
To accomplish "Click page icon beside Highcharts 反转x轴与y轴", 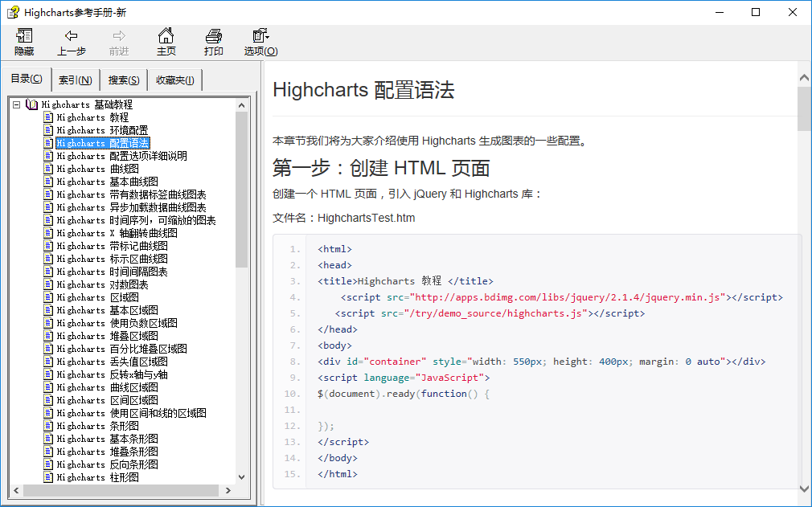I will coord(48,374).
